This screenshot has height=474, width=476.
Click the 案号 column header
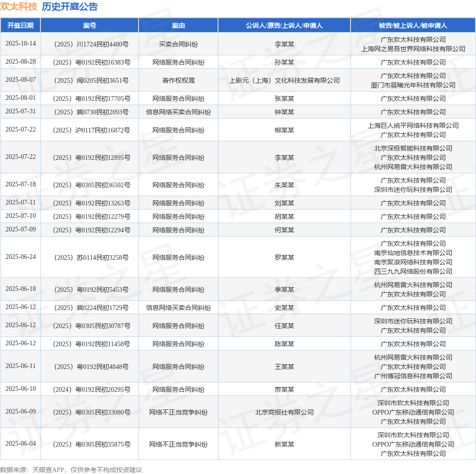[x=90, y=26]
